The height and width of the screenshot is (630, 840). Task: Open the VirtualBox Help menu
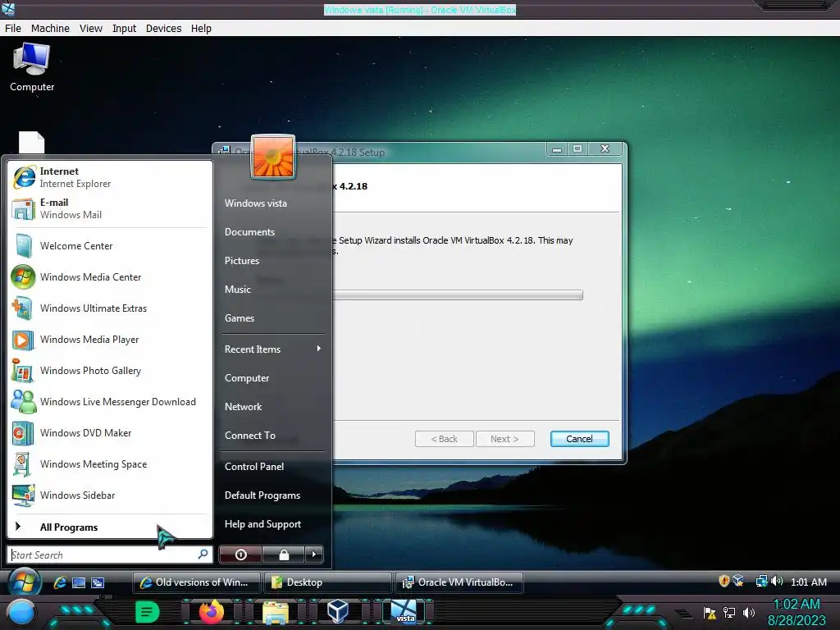tap(201, 29)
